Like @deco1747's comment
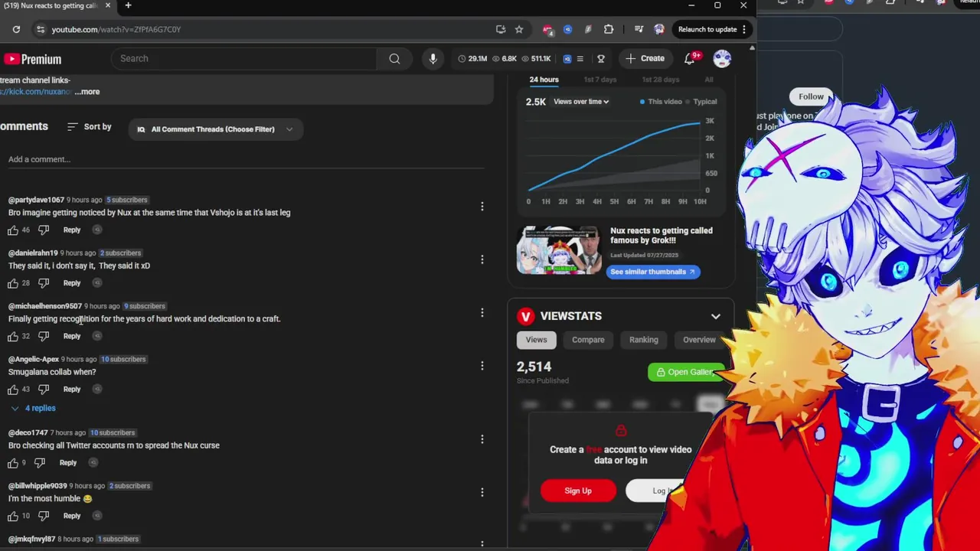 click(x=13, y=462)
